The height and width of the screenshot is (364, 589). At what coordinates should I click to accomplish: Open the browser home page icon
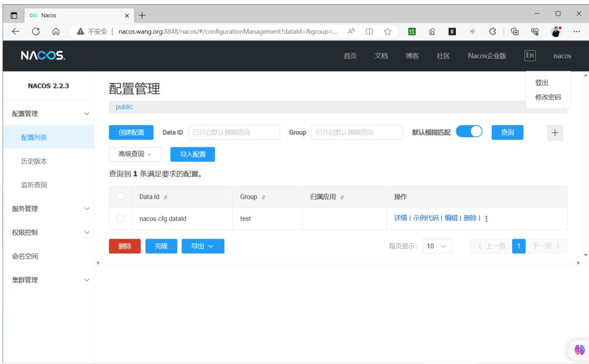[56, 32]
